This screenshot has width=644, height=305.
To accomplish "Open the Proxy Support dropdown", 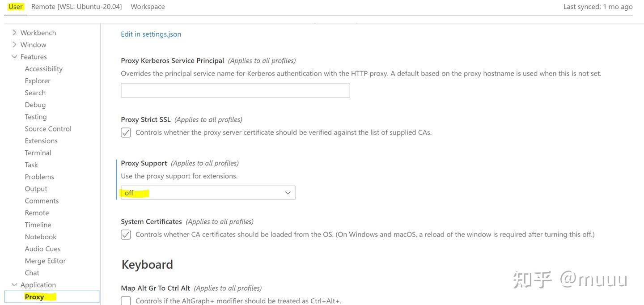I will 208,192.
